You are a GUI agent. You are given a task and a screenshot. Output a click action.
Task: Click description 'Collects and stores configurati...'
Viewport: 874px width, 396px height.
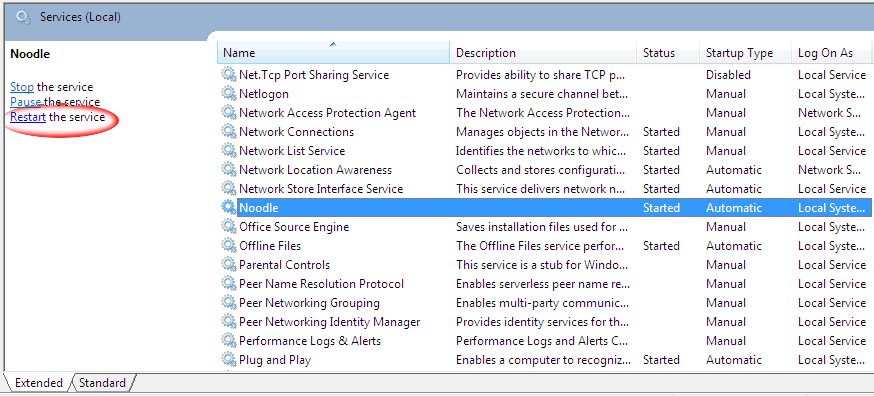pyautogui.click(x=541, y=170)
